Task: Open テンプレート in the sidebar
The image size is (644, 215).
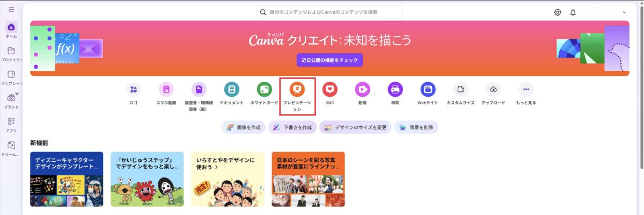Action: pos(11,77)
